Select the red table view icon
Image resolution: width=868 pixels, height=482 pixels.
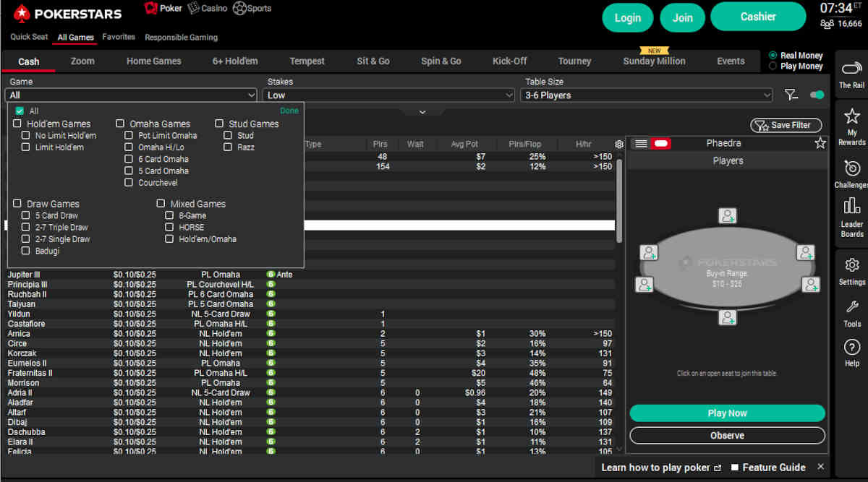(660, 144)
